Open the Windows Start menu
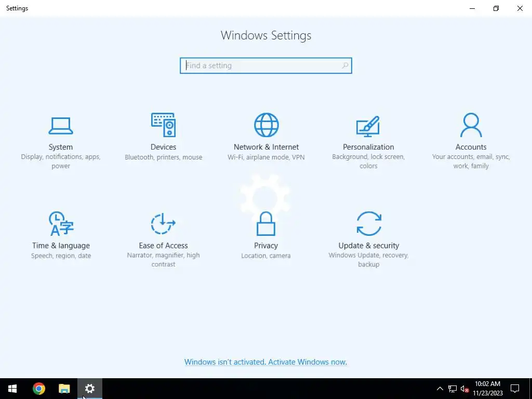 (x=12, y=389)
